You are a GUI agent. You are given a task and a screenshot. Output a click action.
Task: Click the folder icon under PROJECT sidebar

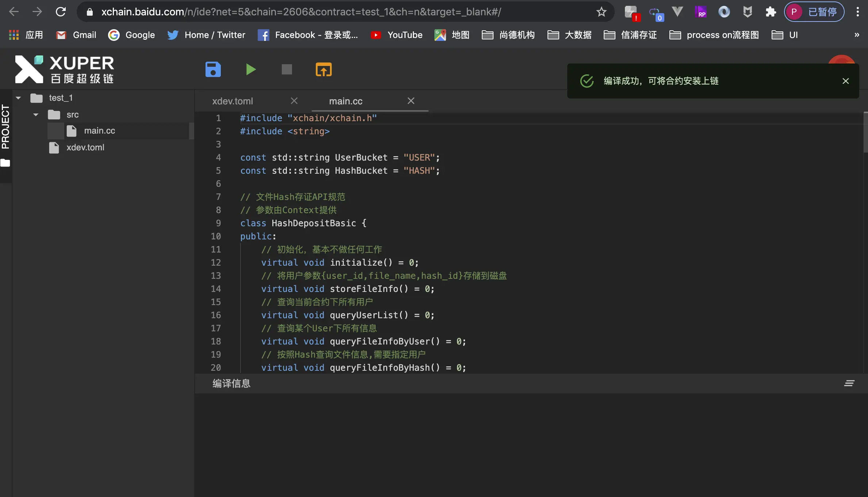click(x=5, y=163)
